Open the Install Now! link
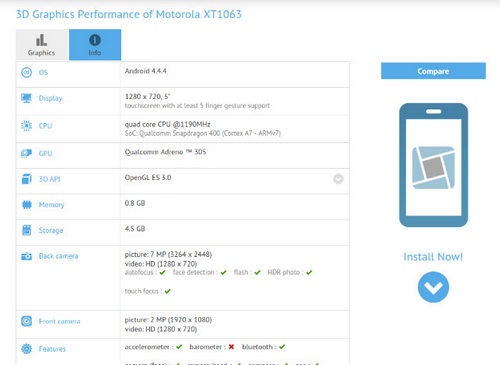The height and width of the screenshot is (365, 500). (x=433, y=257)
